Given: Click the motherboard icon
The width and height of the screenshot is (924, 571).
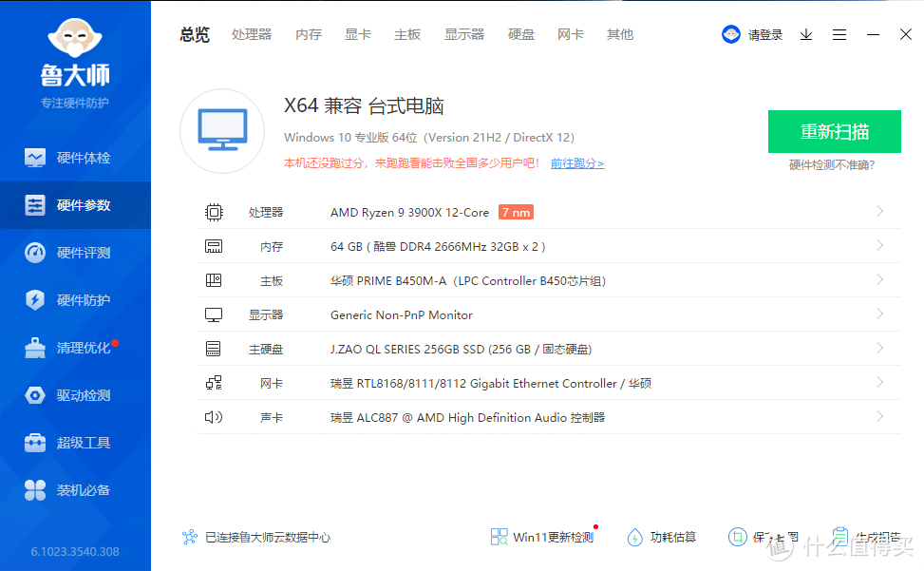Looking at the screenshot, I should (x=214, y=280).
